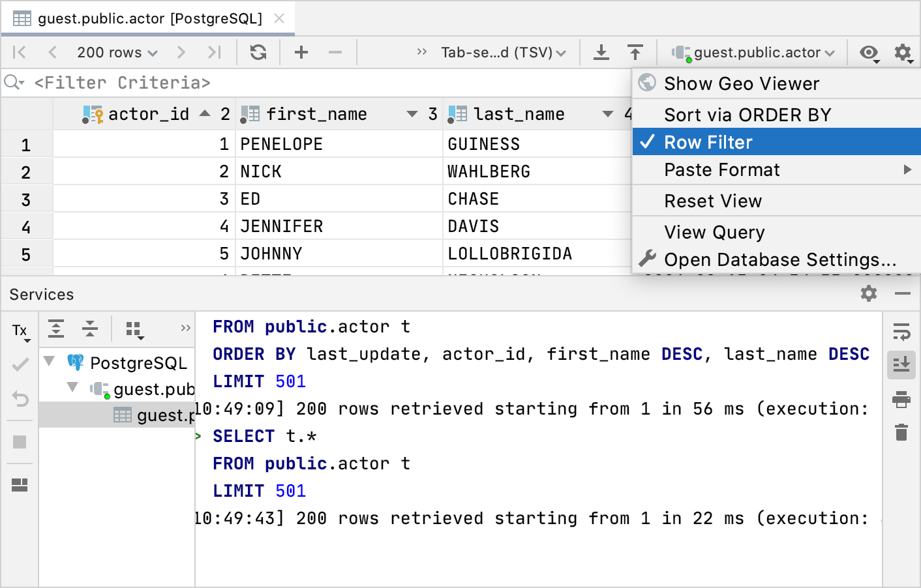Collapse the PostgreSQL tree node
Screen dimensions: 921x588
click(x=49, y=360)
